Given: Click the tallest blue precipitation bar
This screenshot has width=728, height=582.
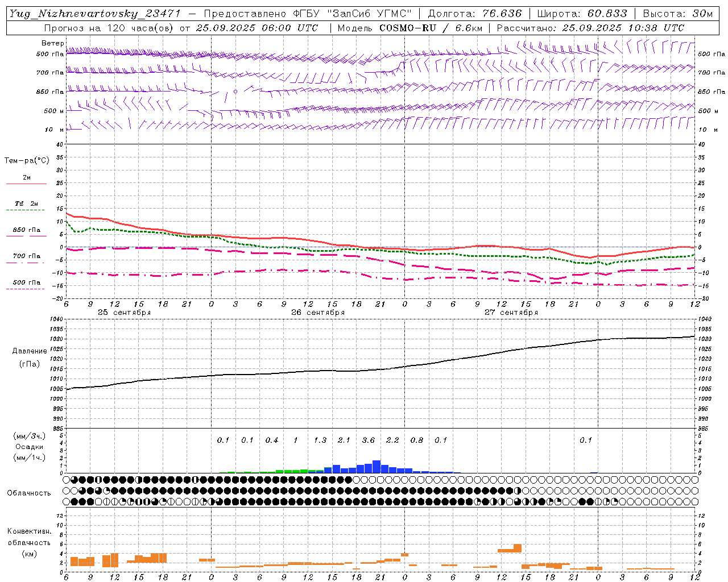Looking at the screenshot, I should 377,467.
